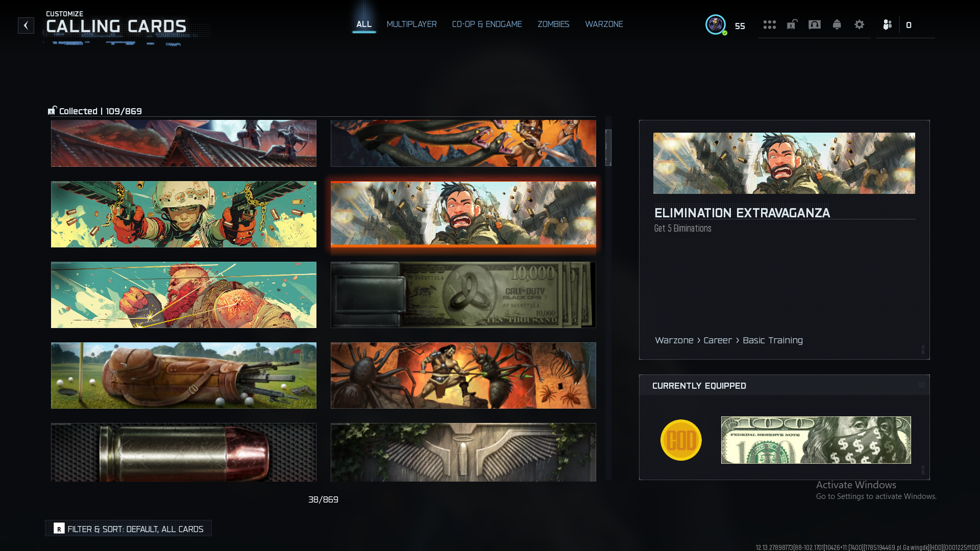
Task: Select the ZOMBIES tab
Action: point(553,24)
